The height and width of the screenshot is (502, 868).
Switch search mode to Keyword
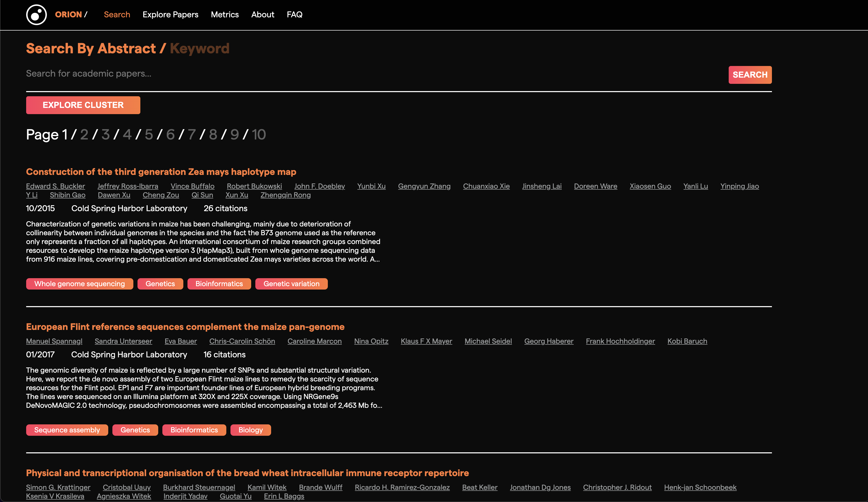[199, 49]
